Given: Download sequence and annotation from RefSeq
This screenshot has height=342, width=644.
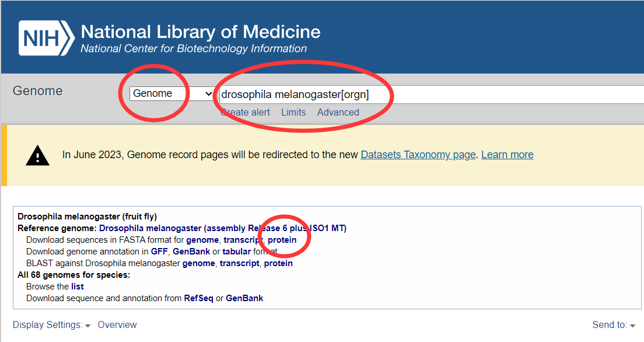Looking at the screenshot, I should click(x=198, y=298).
